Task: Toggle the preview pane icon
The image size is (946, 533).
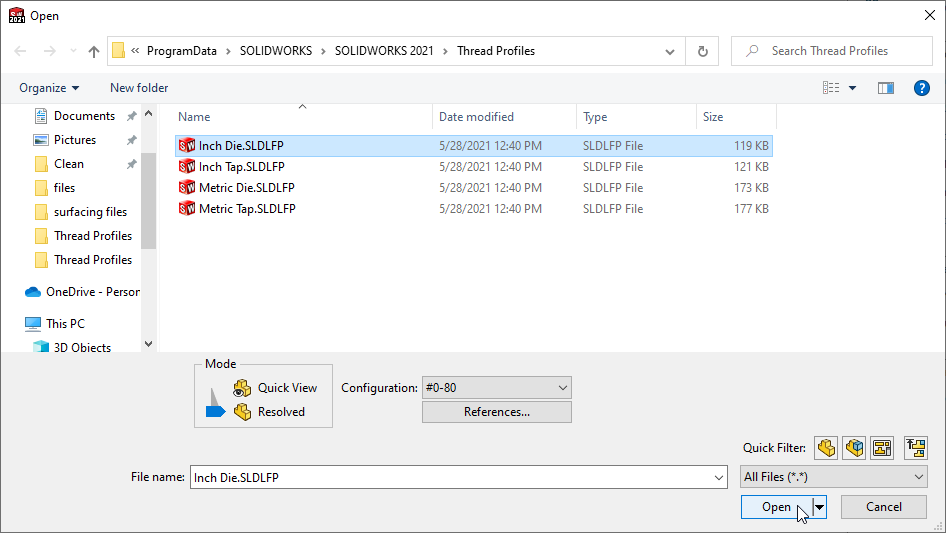Action: tap(886, 88)
